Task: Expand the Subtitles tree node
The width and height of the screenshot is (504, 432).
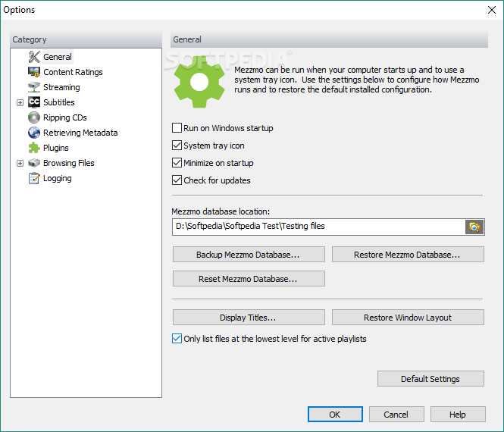Action: pyautogui.click(x=20, y=102)
